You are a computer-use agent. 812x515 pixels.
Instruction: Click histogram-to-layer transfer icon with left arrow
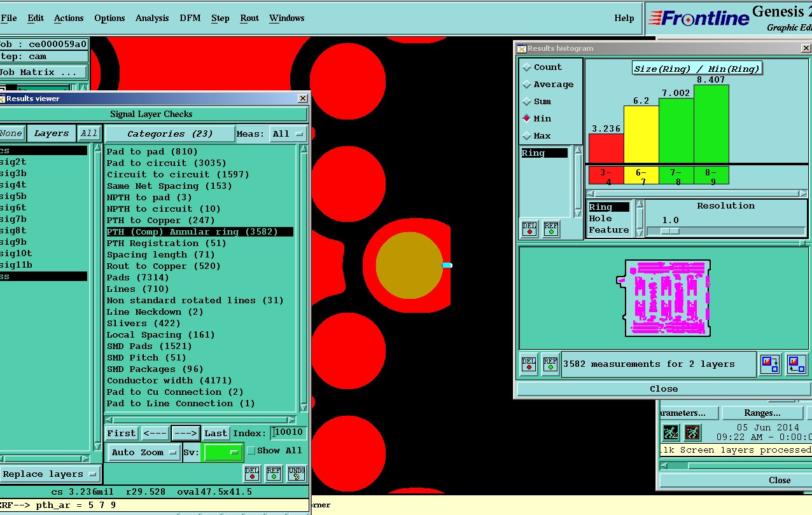[x=796, y=364]
